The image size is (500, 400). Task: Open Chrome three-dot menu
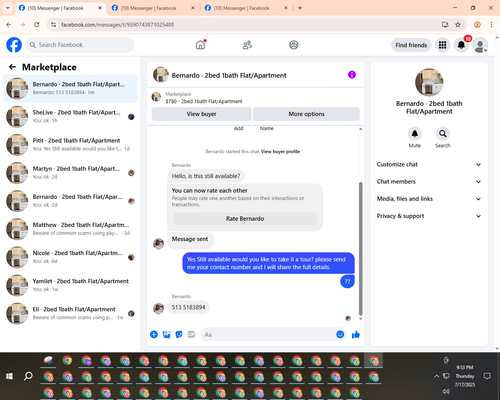tap(491, 24)
